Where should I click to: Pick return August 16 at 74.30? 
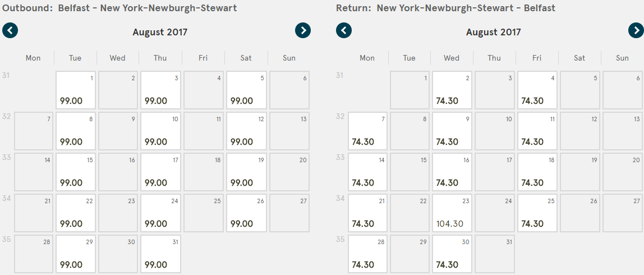(x=452, y=172)
